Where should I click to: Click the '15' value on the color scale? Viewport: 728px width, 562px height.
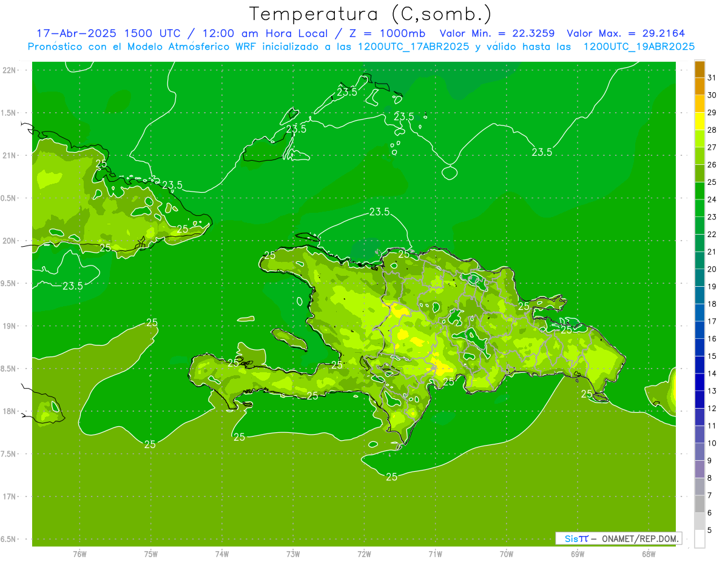click(x=712, y=356)
